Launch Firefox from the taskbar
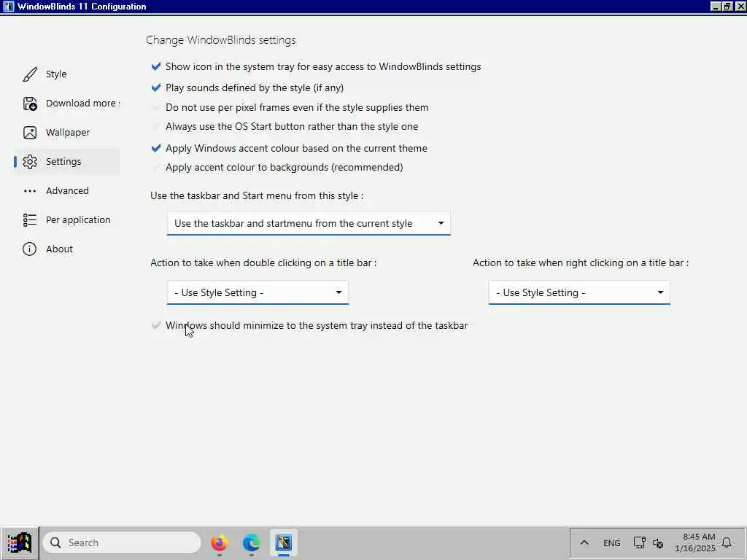The width and height of the screenshot is (747, 560). click(219, 542)
